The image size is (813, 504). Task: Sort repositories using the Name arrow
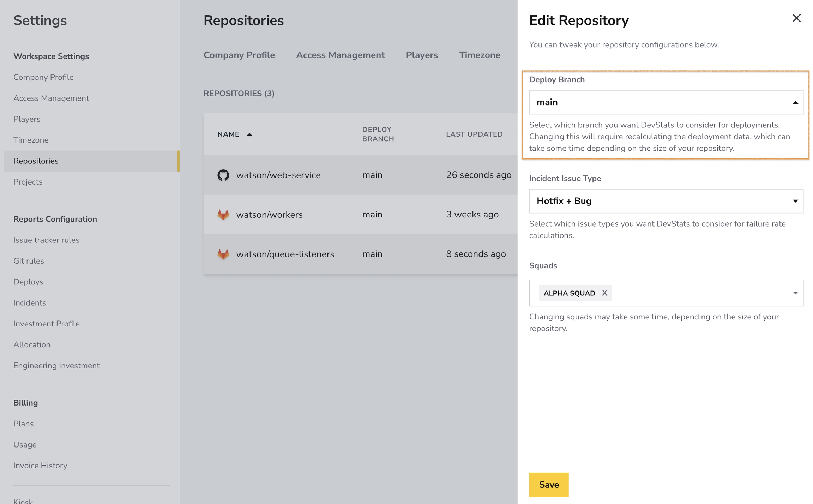249,134
